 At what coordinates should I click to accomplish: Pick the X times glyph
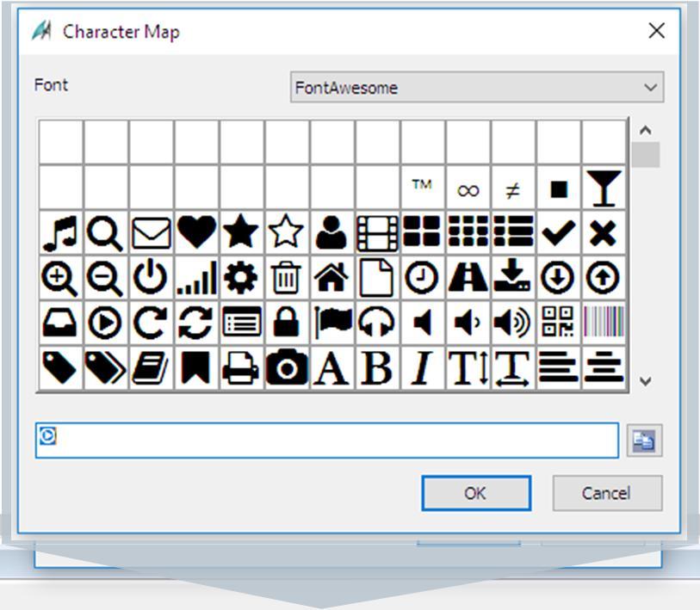[604, 233]
